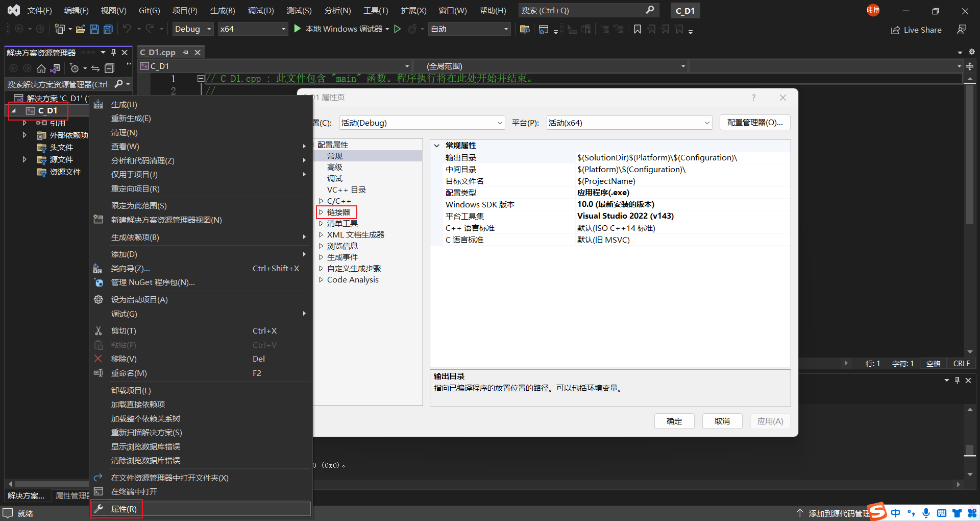
Task: Click the Live Share button
Action: point(916,30)
